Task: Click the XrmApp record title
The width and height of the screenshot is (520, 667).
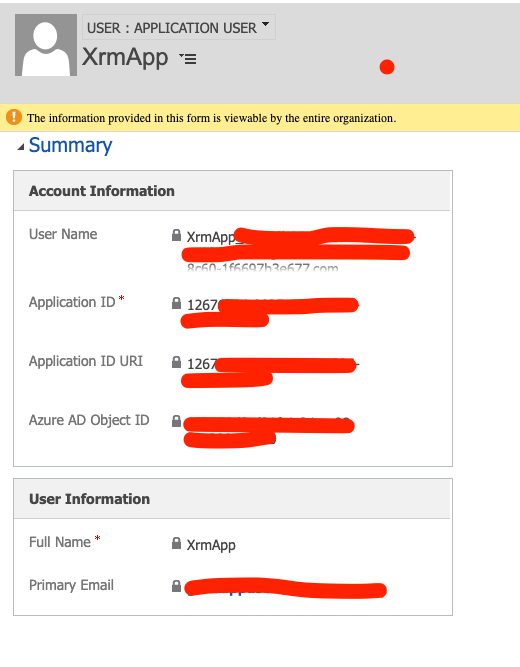Action: tap(125, 57)
